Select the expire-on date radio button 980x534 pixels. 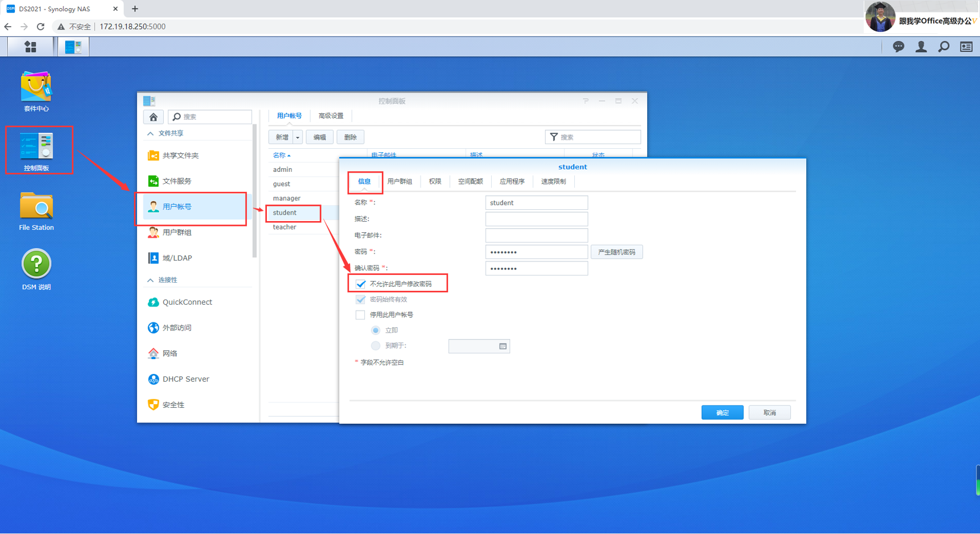click(x=376, y=346)
